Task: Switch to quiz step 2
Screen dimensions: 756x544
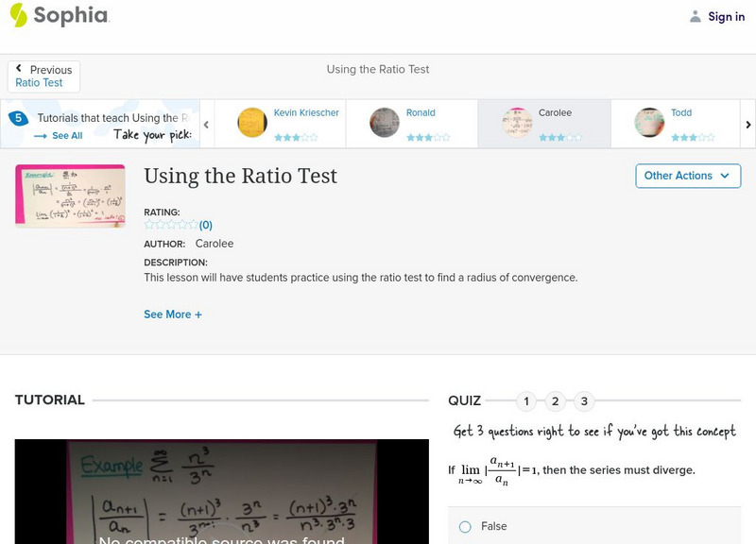Action: (x=555, y=400)
